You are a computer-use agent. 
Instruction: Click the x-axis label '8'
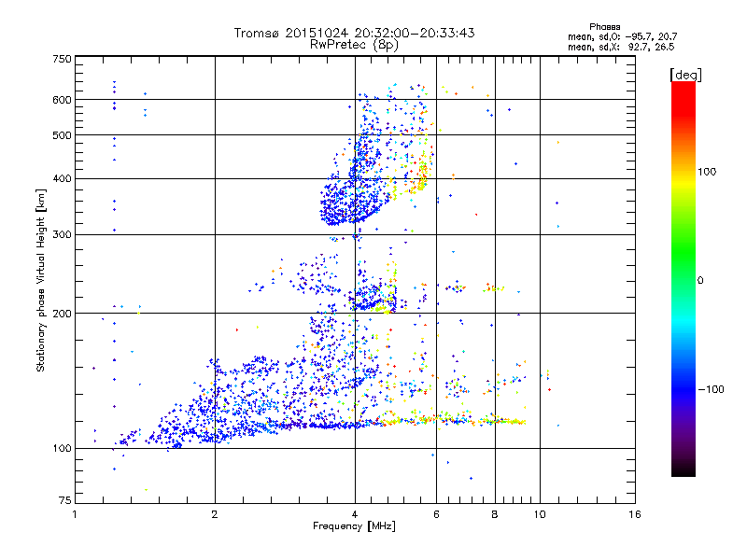tap(495, 514)
